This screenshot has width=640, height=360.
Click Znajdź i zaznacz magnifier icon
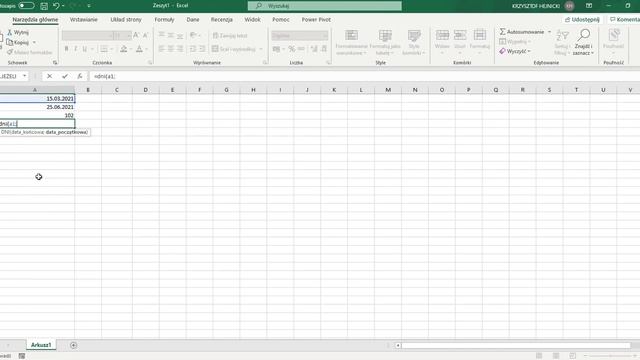(x=584, y=35)
